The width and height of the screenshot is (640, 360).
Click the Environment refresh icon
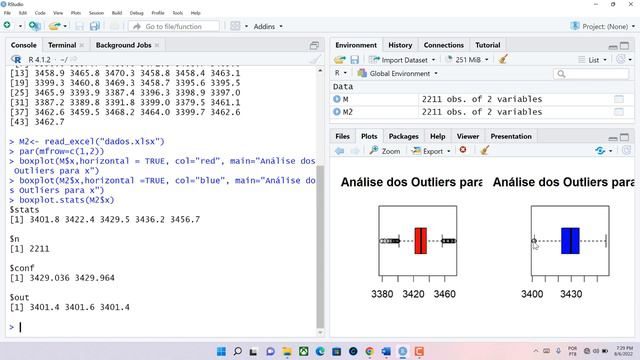point(620,60)
